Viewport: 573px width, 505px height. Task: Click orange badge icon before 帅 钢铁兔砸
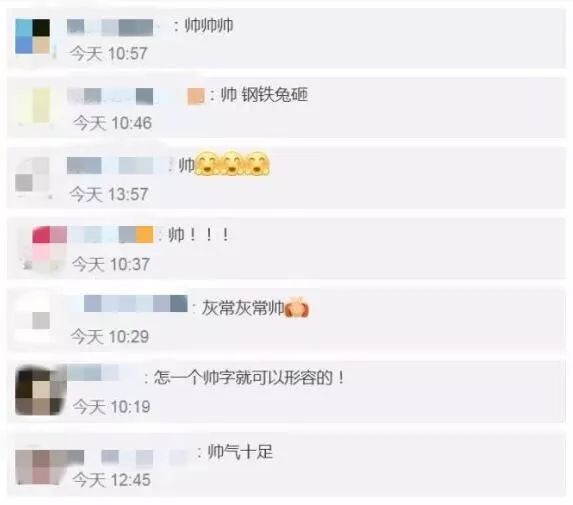click(x=196, y=96)
